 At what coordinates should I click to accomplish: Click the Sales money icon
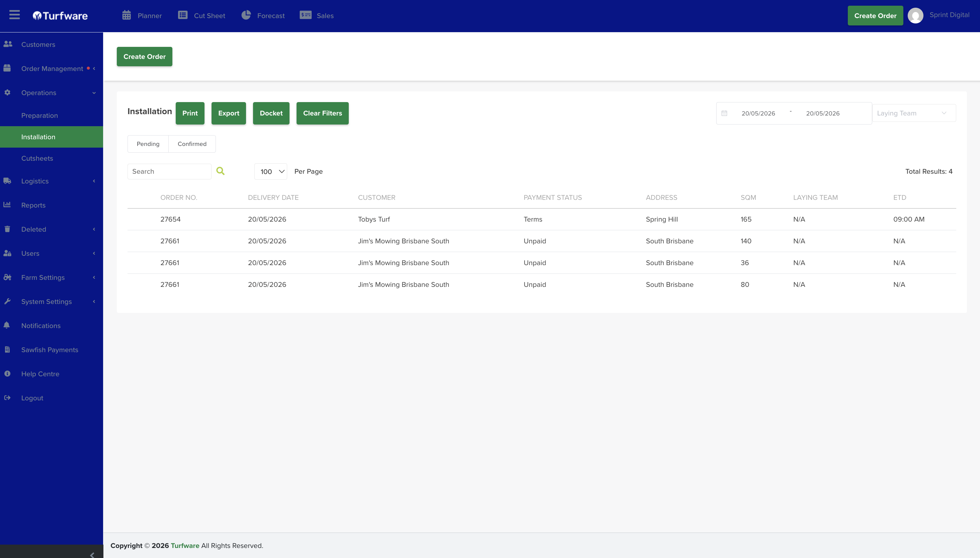305,15
